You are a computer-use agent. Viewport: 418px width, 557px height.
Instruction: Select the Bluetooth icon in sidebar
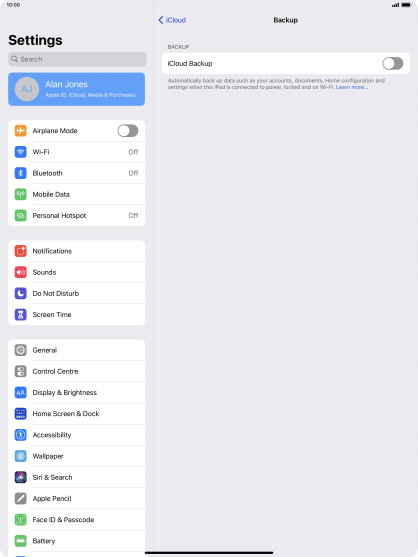(21, 173)
